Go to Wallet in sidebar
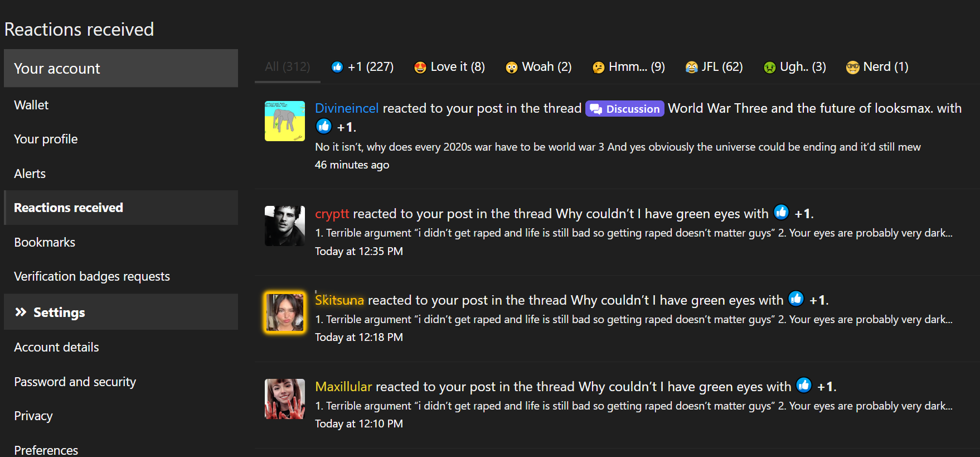The image size is (980, 457). [31, 105]
